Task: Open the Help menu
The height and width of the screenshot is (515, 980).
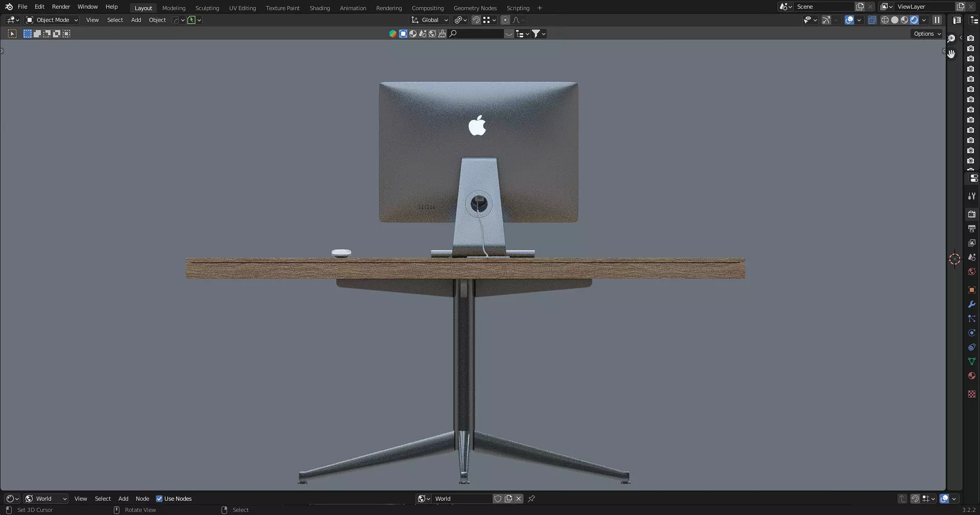Action: click(111, 7)
